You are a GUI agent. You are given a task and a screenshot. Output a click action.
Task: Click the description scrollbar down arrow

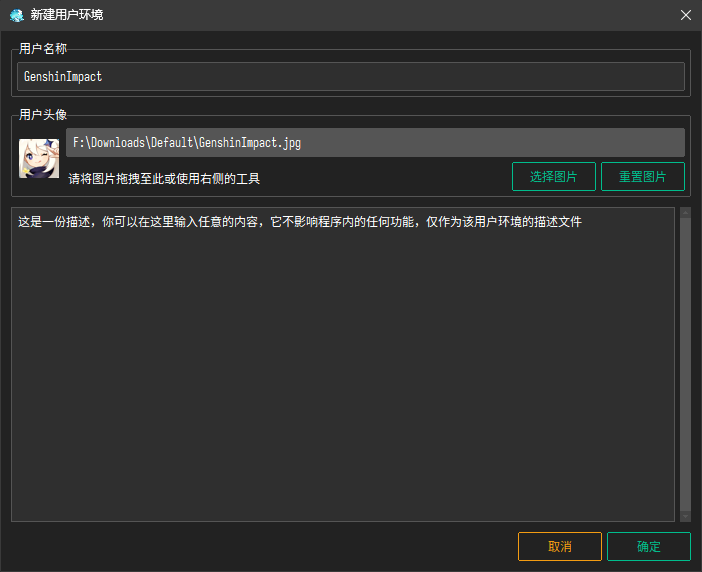[685, 516]
